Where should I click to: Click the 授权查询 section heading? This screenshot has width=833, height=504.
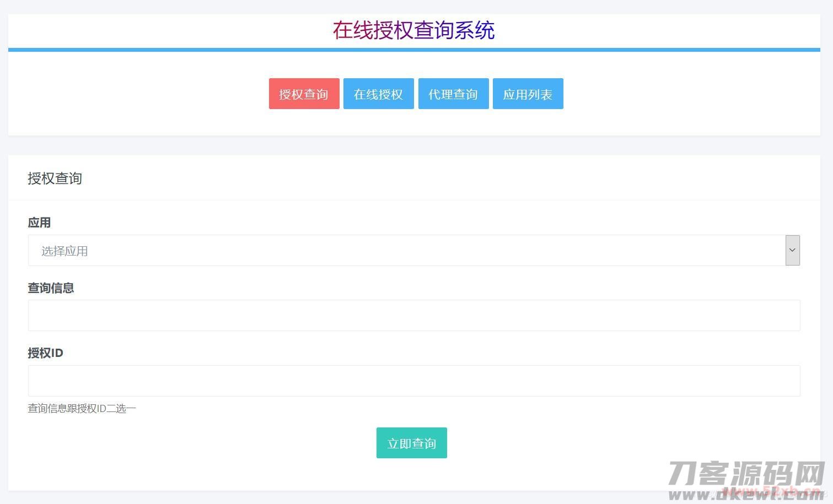tap(55, 178)
